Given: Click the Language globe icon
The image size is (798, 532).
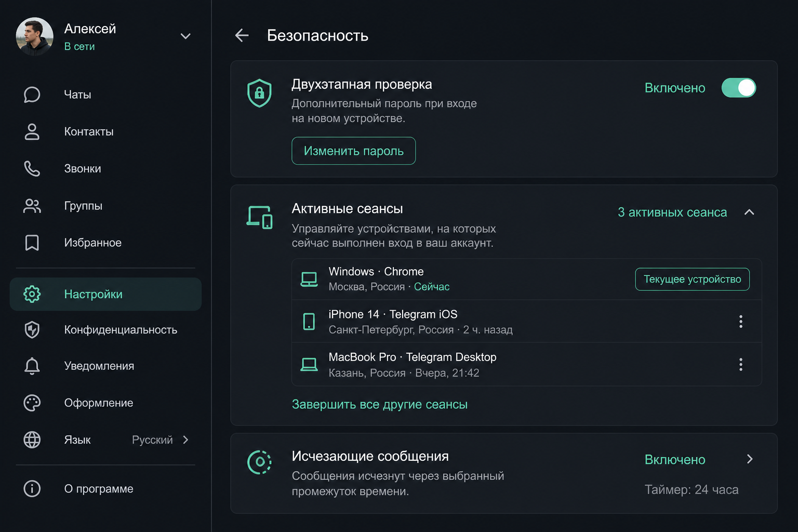Looking at the screenshot, I should click(x=32, y=440).
